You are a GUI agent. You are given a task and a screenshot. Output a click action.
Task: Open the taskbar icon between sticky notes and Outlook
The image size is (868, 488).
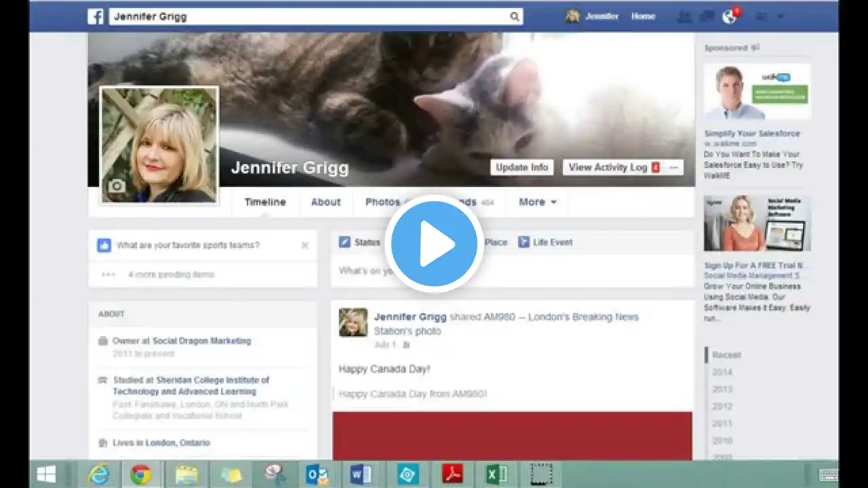pyautogui.click(x=275, y=474)
